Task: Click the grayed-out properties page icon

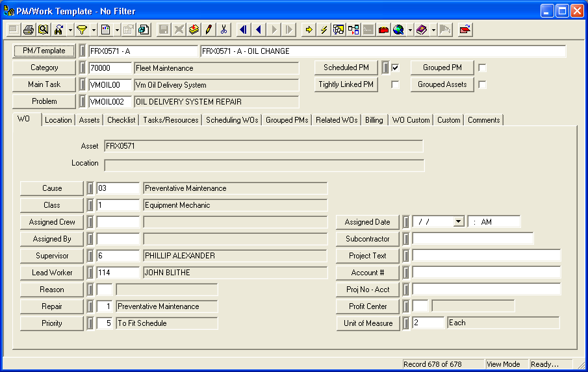Action: click(x=128, y=30)
